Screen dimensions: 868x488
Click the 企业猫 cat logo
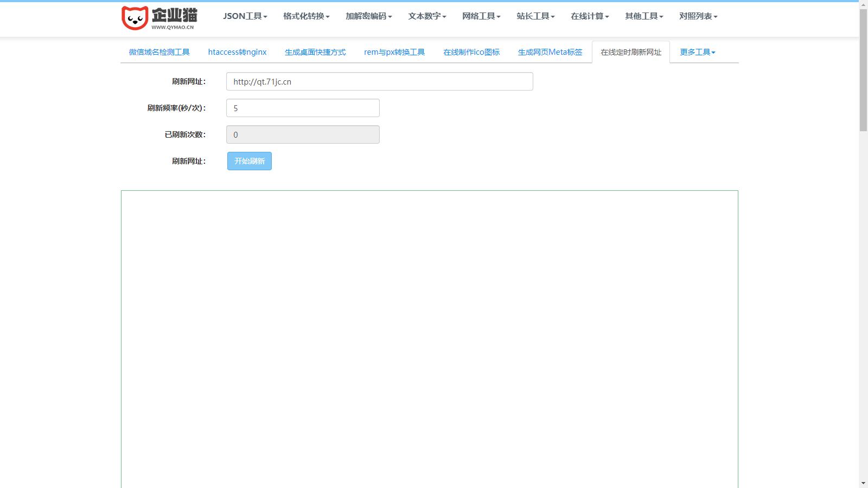(159, 18)
